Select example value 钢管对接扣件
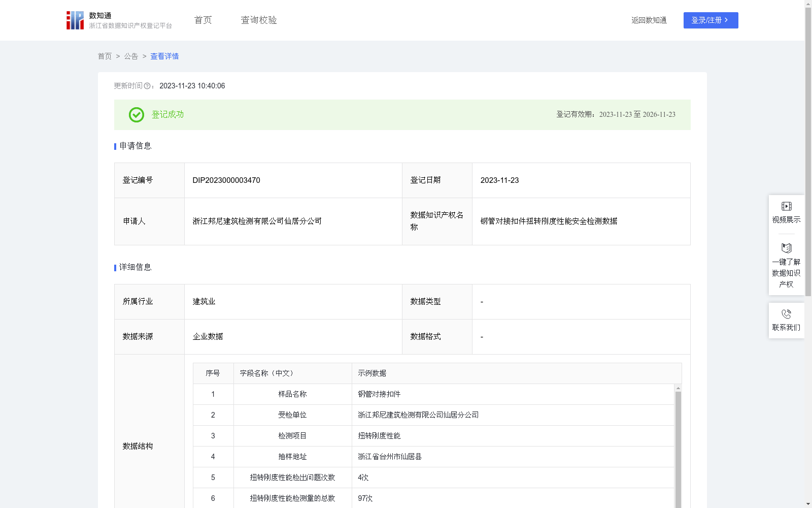This screenshot has height=508, width=812. click(379, 394)
